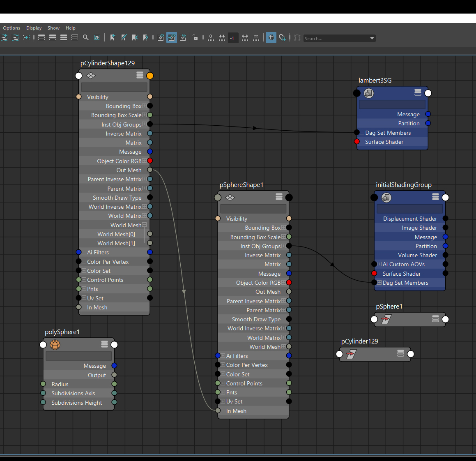Viewport: 476px width, 461px height.
Task: Click the shading group icon on lambert3SG node
Action: [x=369, y=93]
